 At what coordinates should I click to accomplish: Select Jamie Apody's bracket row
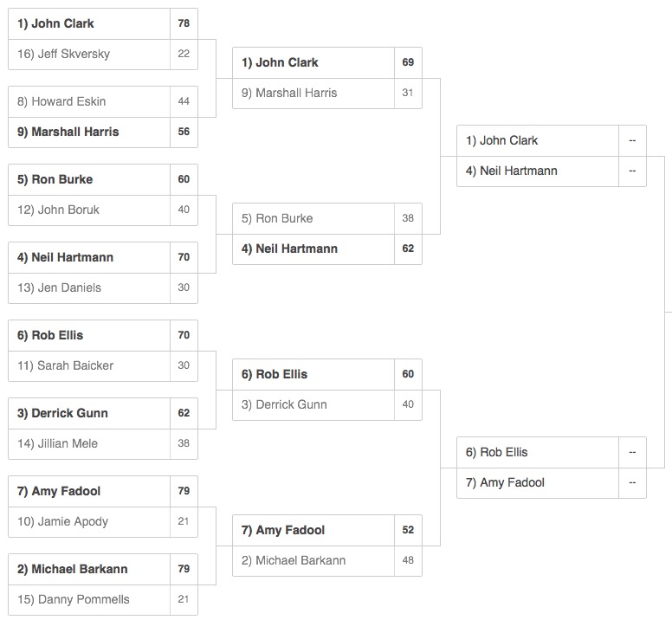tap(103, 522)
